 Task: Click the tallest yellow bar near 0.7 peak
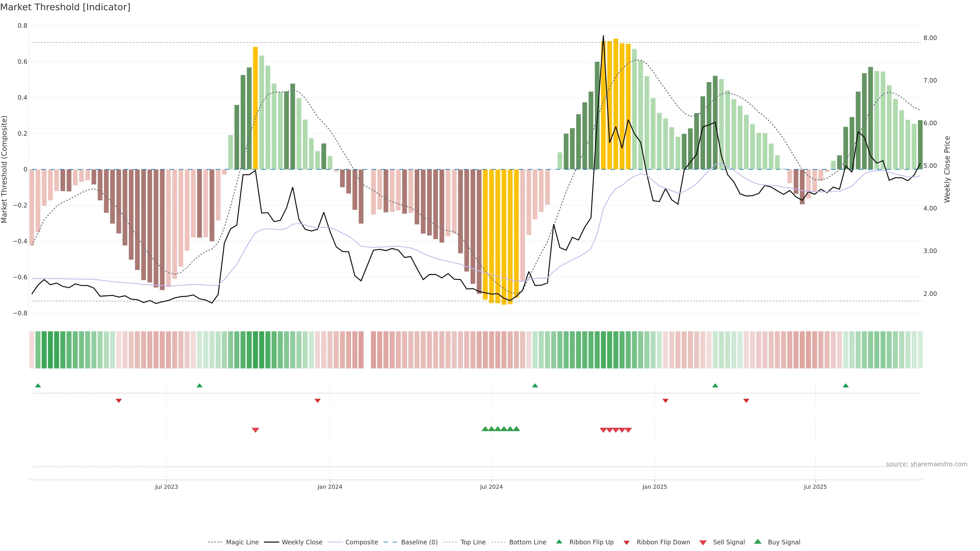point(616,103)
